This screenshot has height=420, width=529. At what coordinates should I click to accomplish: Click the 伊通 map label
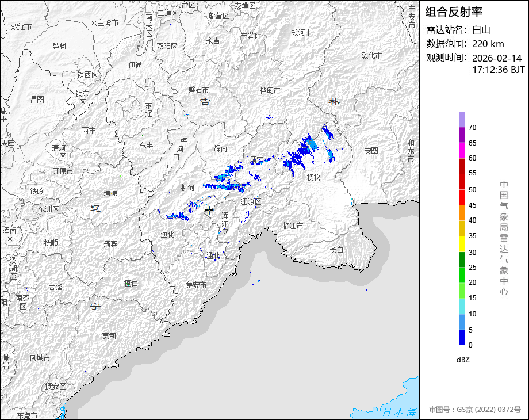click(x=135, y=65)
